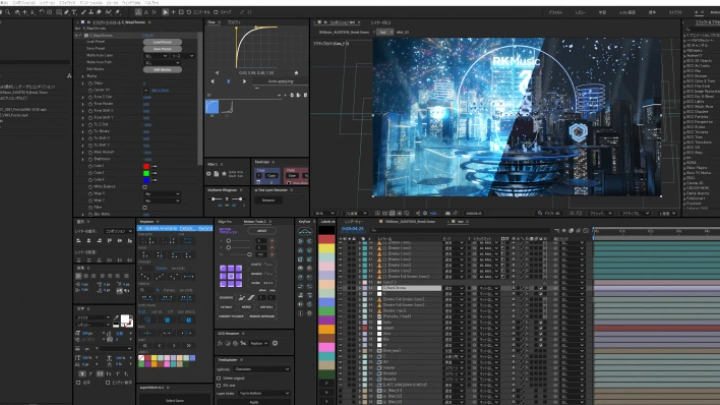This screenshot has height=405, width=720.
Task: Click the top curve icon in the KeyFast panel
Action: [x=304, y=231]
